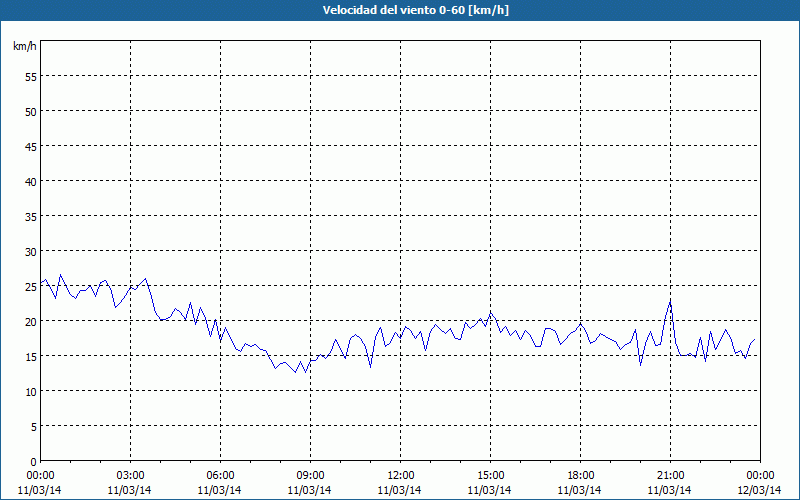This screenshot has width=800, height=500.
Task: Click the '06:00' time label
Action: click(220, 476)
